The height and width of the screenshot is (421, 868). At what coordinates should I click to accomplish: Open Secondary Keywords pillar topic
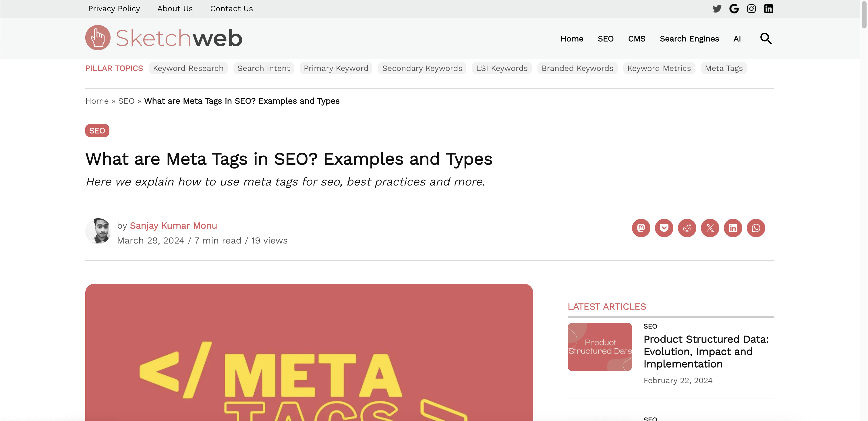click(422, 68)
